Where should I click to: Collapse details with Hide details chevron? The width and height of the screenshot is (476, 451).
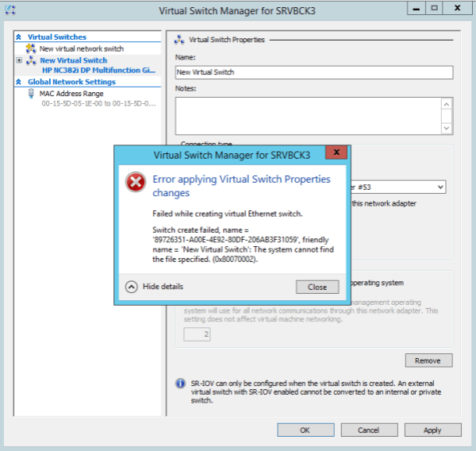click(132, 287)
